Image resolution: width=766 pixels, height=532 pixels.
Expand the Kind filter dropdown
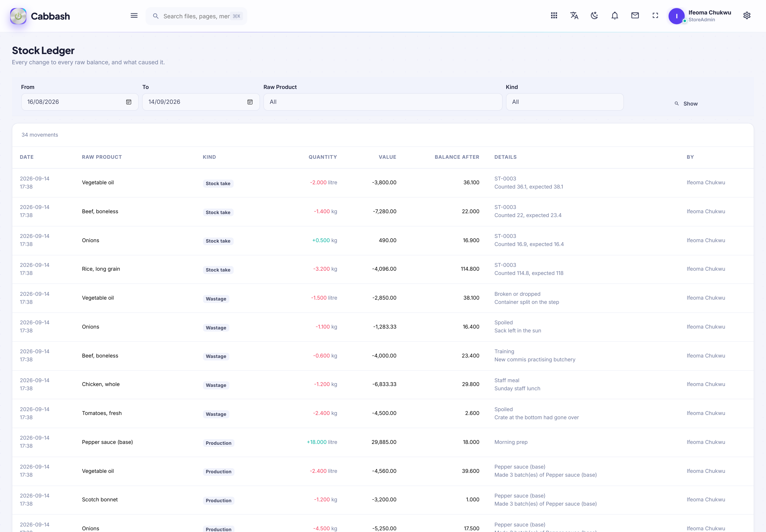pos(565,102)
